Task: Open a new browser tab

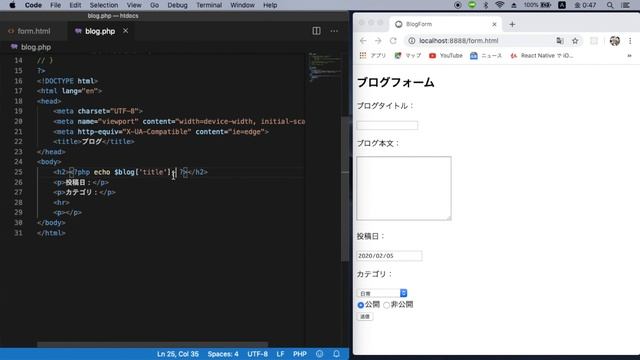Action: (512, 24)
